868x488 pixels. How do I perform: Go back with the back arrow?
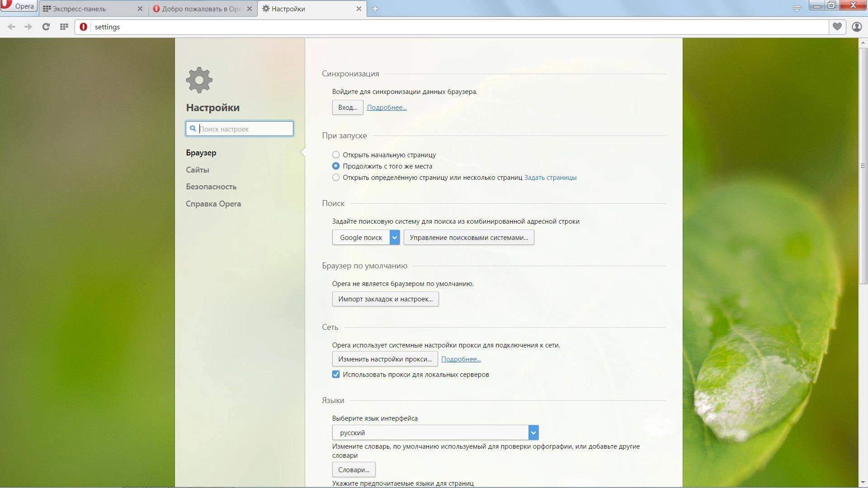tap(12, 27)
